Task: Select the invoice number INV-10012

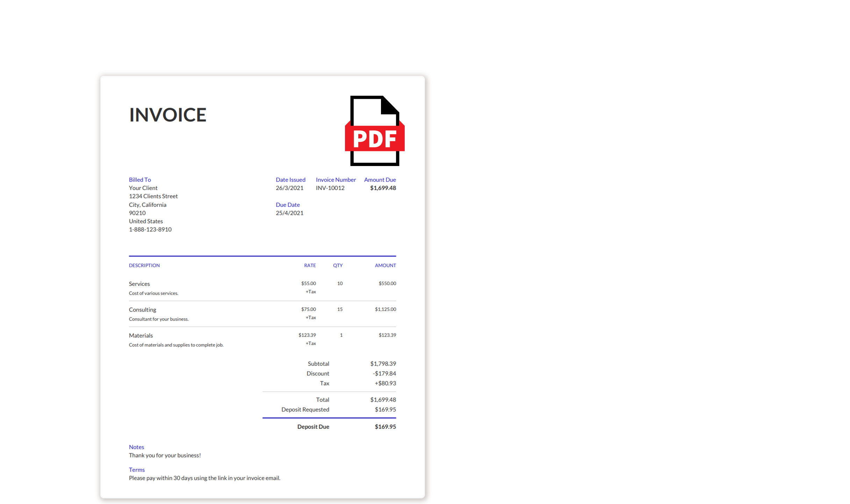Action: pyautogui.click(x=330, y=188)
